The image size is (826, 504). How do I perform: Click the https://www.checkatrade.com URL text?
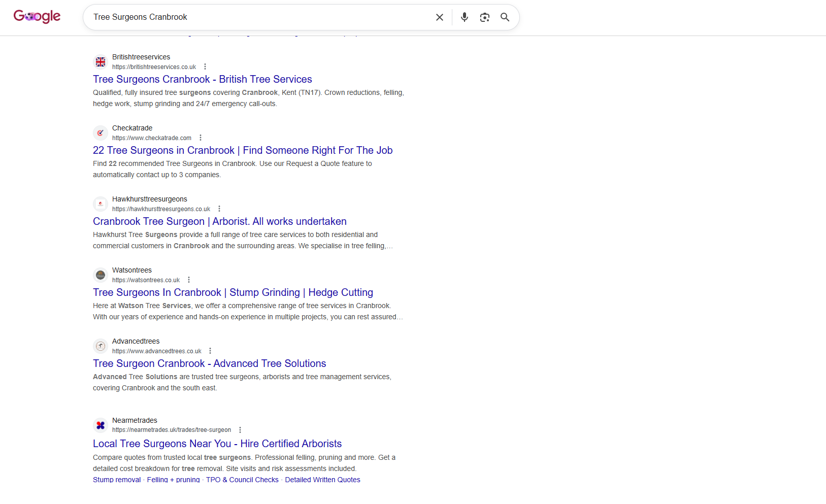pos(152,138)
